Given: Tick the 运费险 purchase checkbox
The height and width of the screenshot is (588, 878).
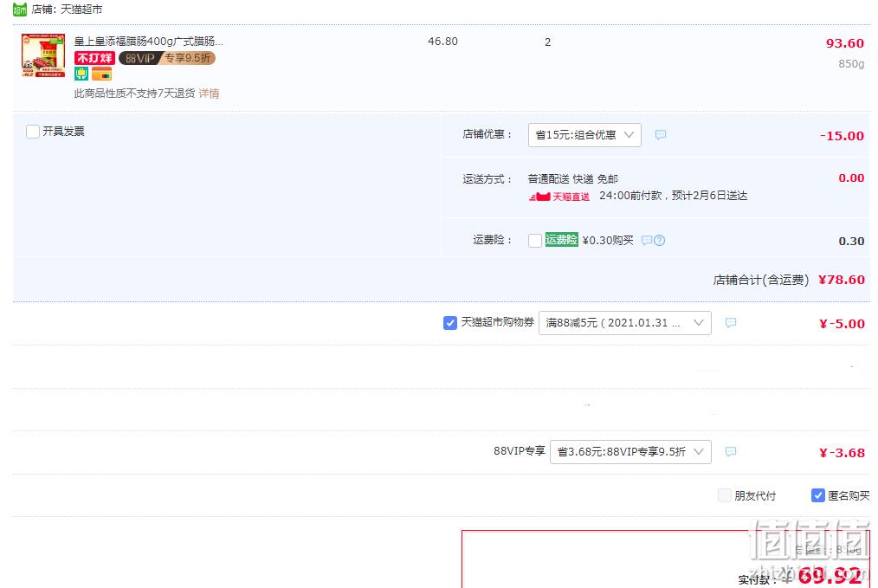Looking at the screenshot, I should [x=535, y=240].
